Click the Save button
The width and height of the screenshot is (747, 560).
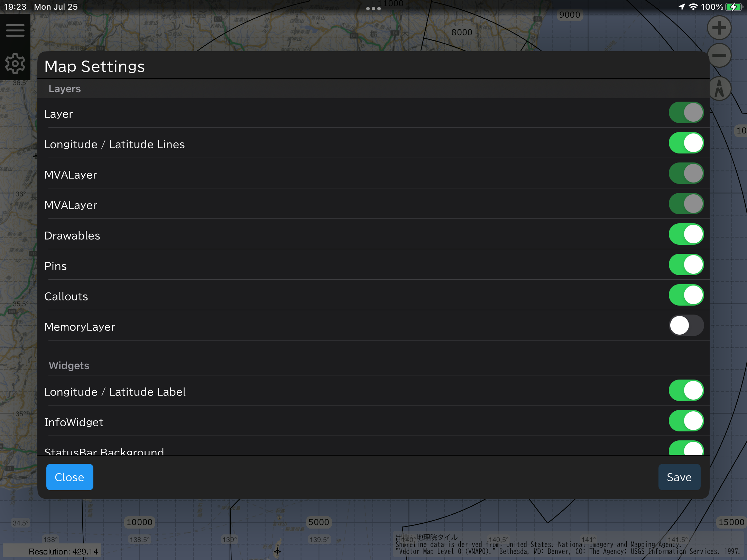[679, 477]
